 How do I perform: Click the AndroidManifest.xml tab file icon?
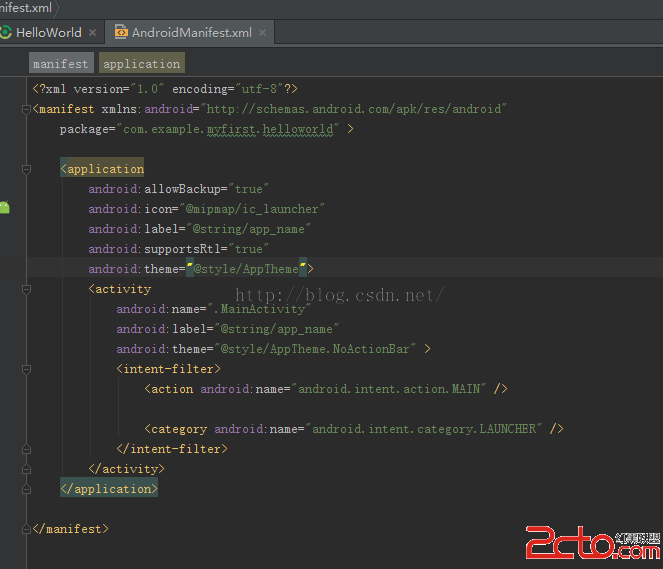(121, 32)
